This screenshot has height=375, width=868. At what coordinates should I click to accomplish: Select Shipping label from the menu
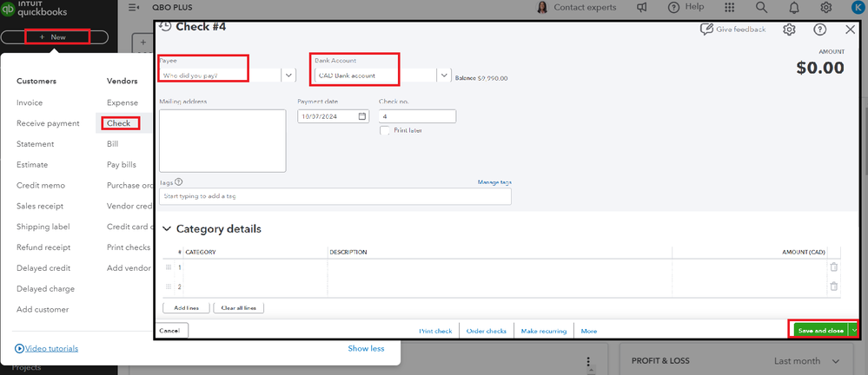(43, 227)
